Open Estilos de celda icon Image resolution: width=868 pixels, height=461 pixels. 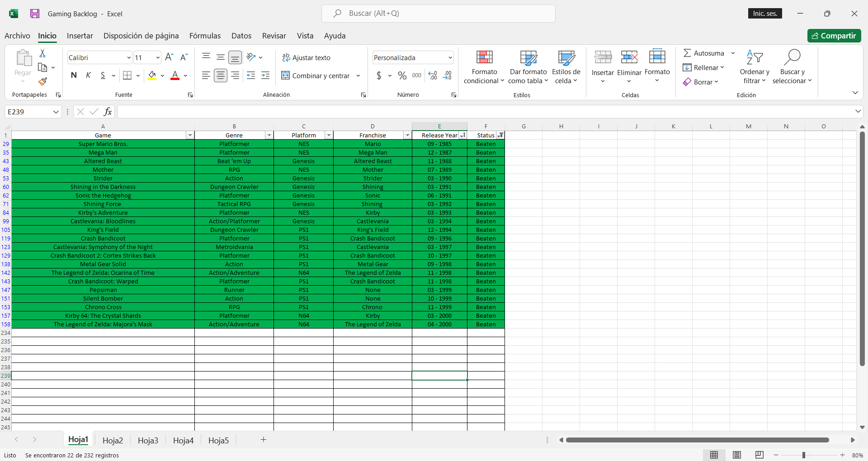[566, 57]
